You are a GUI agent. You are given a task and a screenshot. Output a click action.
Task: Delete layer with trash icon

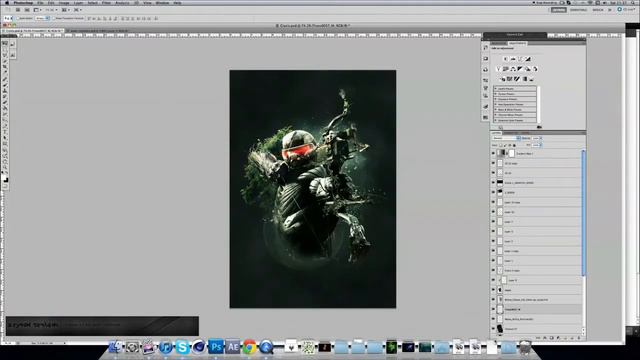(579, 338)
